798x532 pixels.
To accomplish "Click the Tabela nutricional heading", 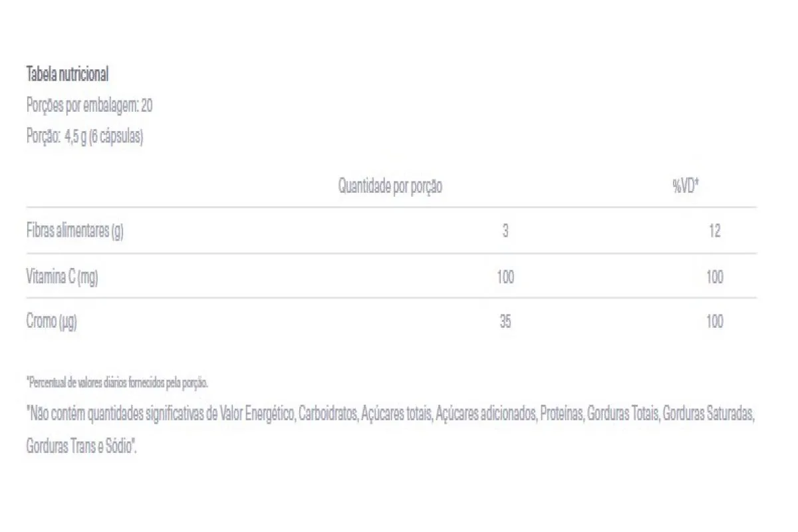I will pos(67,74).
